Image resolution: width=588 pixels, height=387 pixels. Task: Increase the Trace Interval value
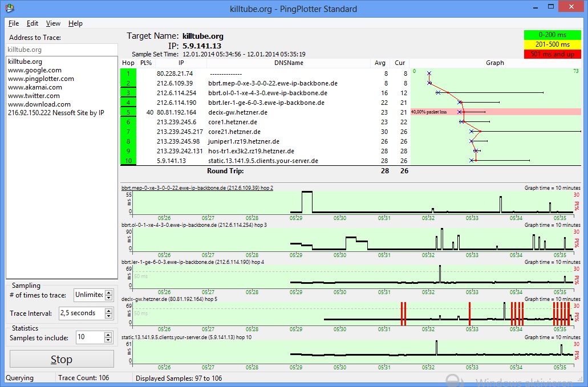point(109,311)
